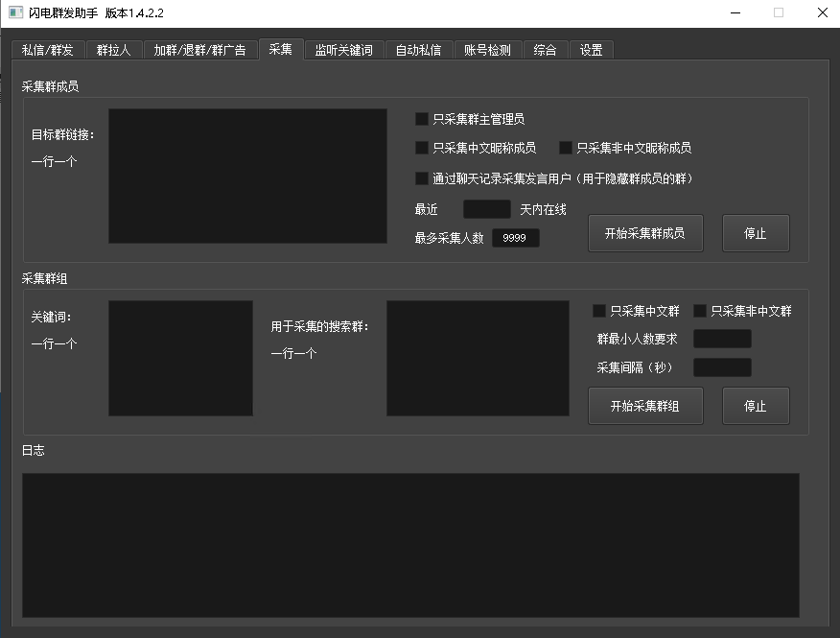
Task: Check 只采集非中文昵称成员 option
Action: pyautogui.click(x=566, y=149)
